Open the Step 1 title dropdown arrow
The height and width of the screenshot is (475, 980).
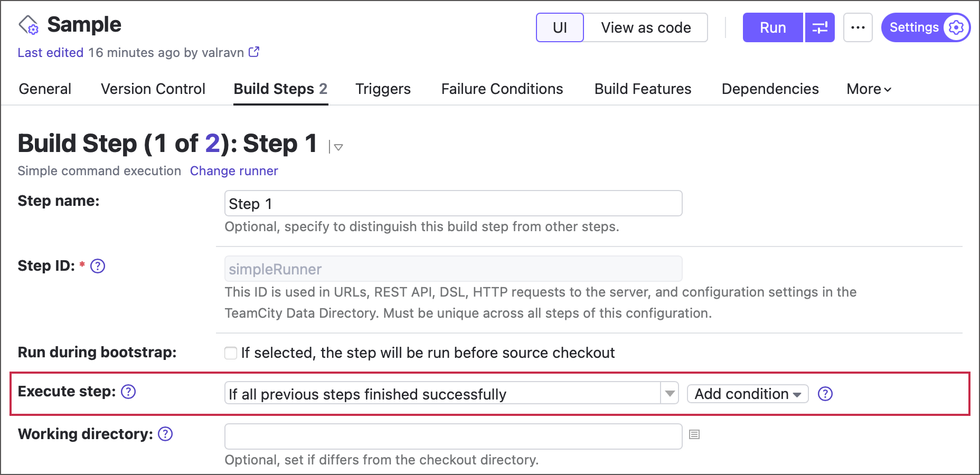337,148
